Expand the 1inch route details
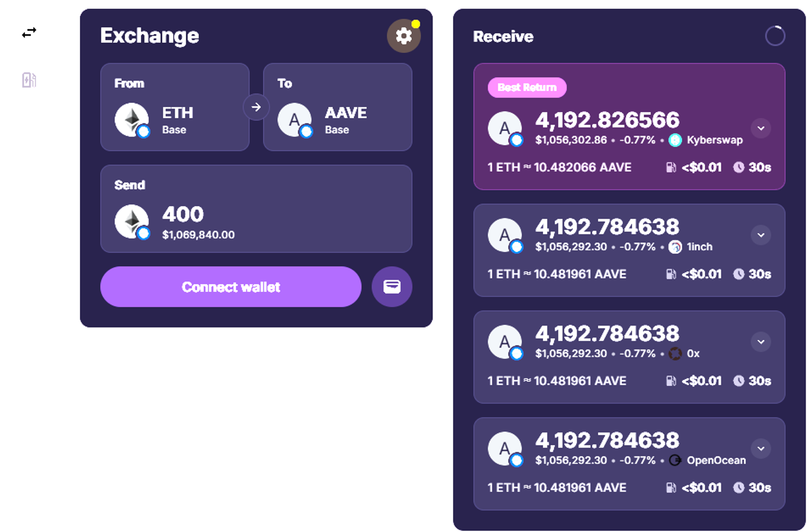This screenshot has height=532, width=809. coord(760,235)
